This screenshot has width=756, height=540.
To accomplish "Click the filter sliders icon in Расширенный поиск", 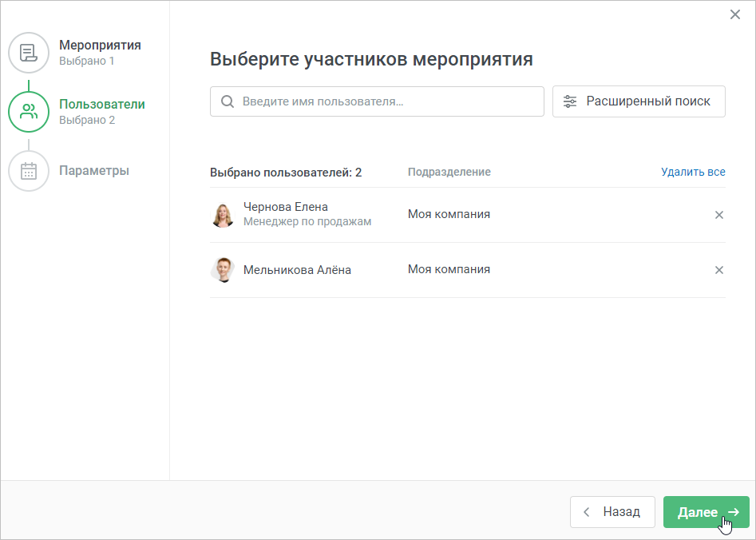I will tap(570, 101).
